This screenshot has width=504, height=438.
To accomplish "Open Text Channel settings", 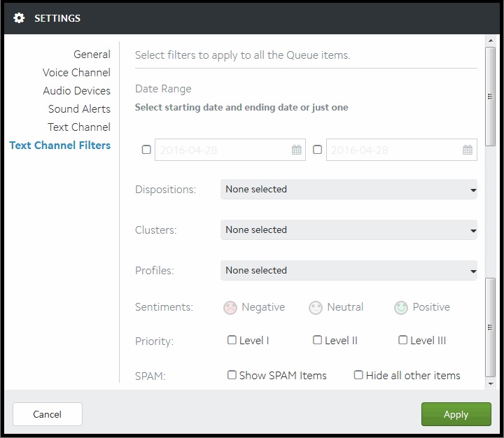I will [x=79, y=127].
